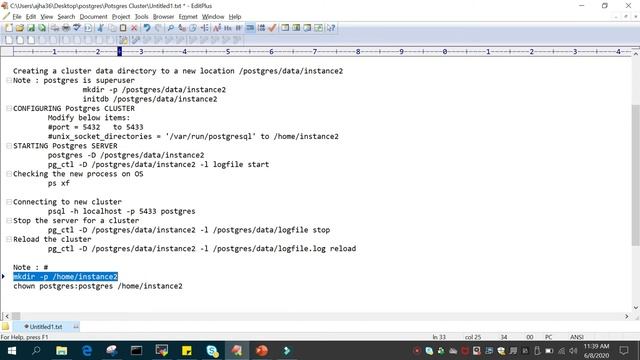Screen dimensions: 640x360
Task: Click the 'chown postgres:postgres /home/instance2' line
Action: coord(98,286)
